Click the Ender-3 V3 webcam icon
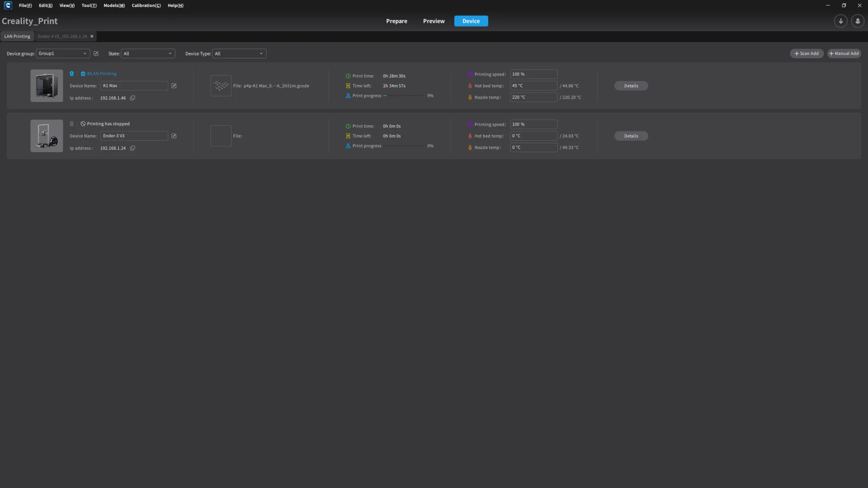 pyautogui.click(x=72, y=124)
